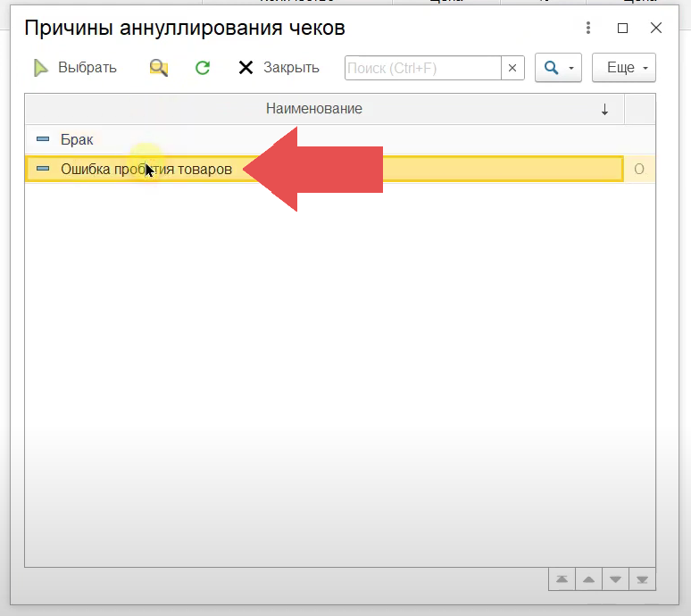Focus the Поиск (Ctrl+F) search field
Screen dimensions: 691x616
[x=421, y=68]
